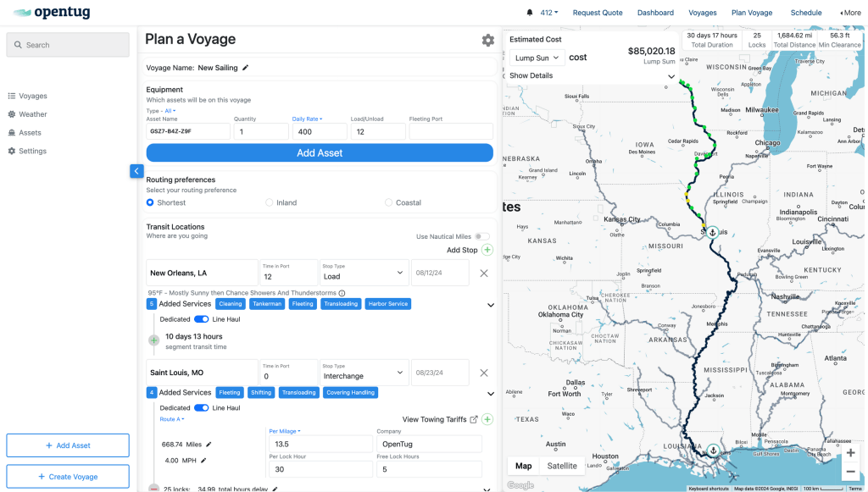The width and height of the screenshot is (868, 492).
Task: Click green Add Stop plus icon
Action: click(487, 250)
